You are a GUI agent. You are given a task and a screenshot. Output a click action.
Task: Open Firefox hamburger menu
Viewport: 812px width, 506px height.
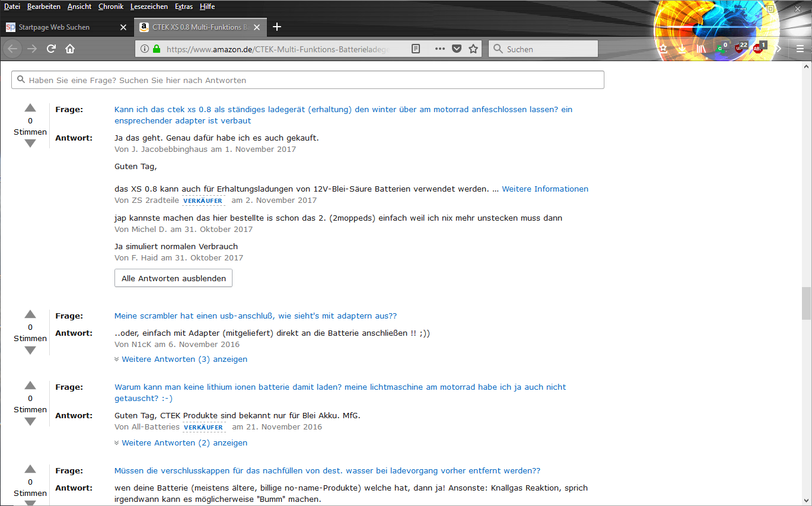tap(800, 49)
